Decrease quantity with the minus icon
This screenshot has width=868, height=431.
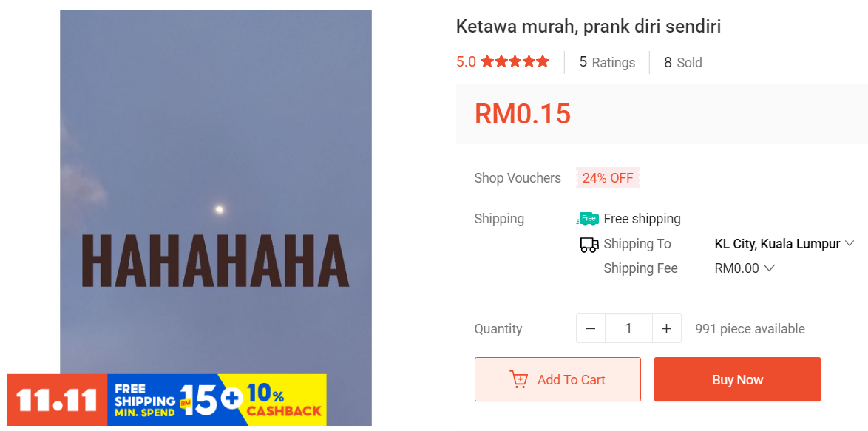tap(591, 329)
